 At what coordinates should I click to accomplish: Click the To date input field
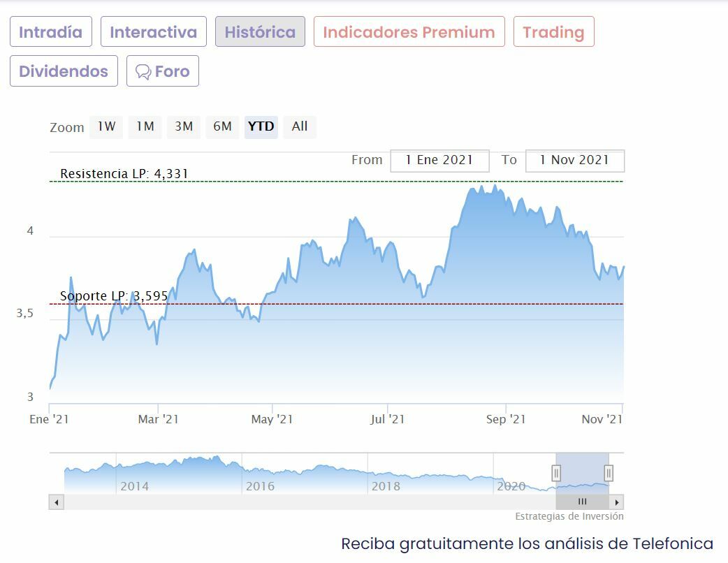(x=574, y=160)
